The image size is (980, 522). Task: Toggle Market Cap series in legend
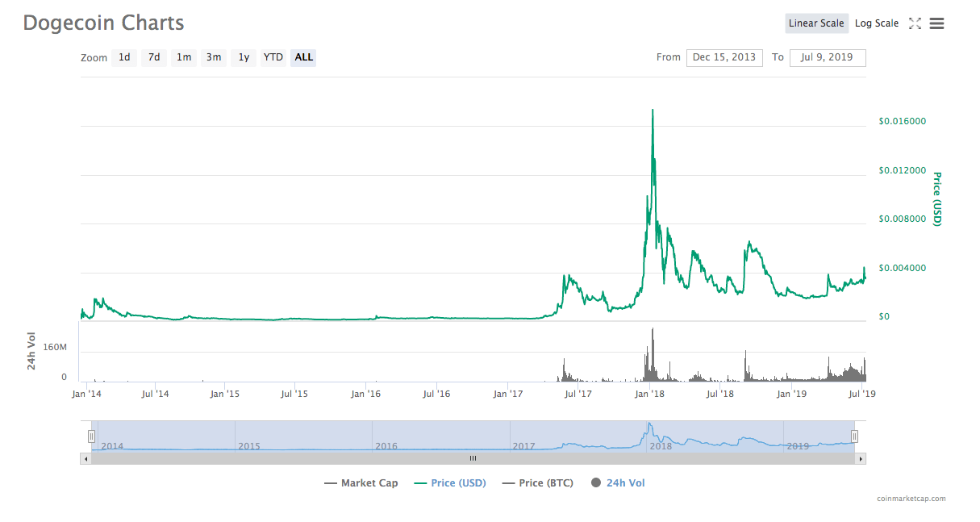tap(361, 483)
